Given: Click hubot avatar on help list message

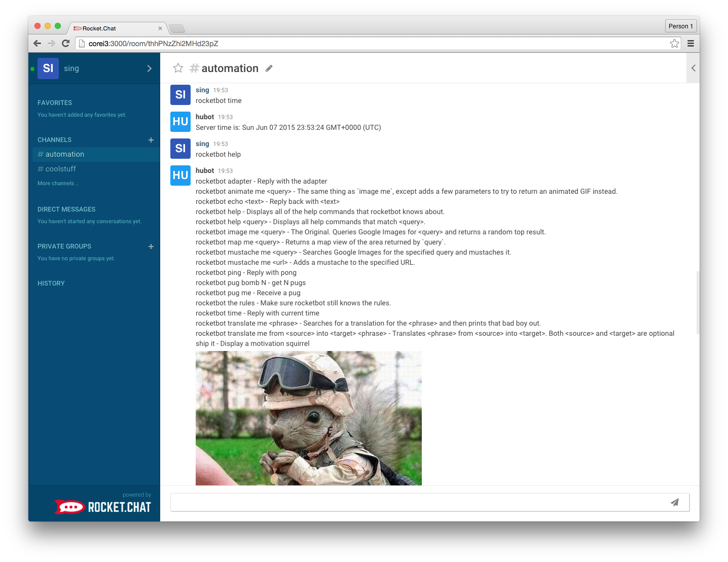Looking at the screenshot, I should 180,175.
